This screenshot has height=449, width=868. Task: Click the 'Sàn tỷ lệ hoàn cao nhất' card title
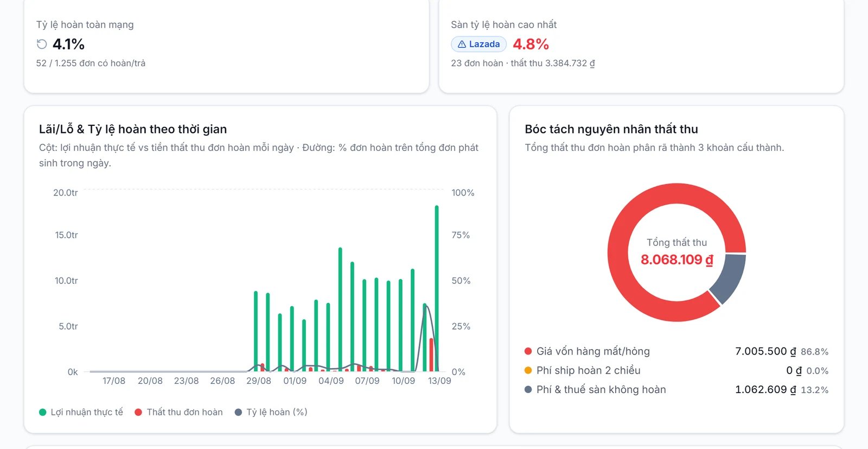click(503, 24)
